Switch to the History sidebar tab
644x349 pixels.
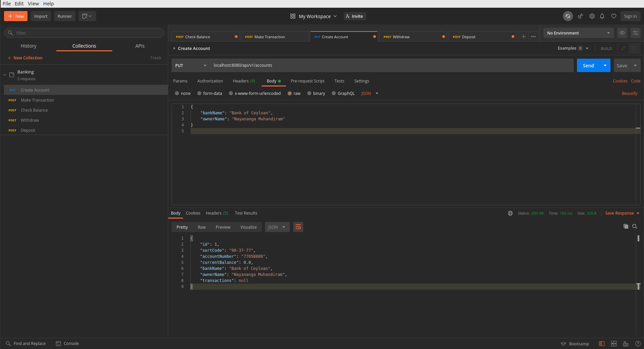tap(28, 46)
